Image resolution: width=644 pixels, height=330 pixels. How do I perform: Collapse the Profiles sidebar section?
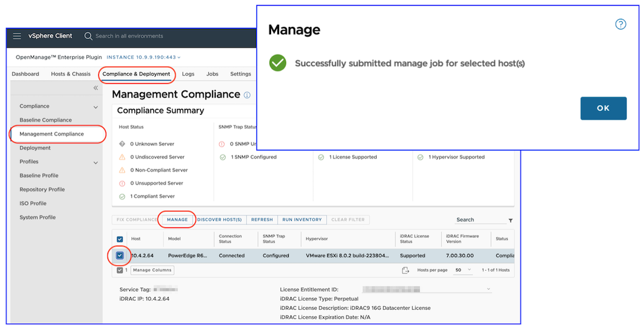[x=96, y=162]
